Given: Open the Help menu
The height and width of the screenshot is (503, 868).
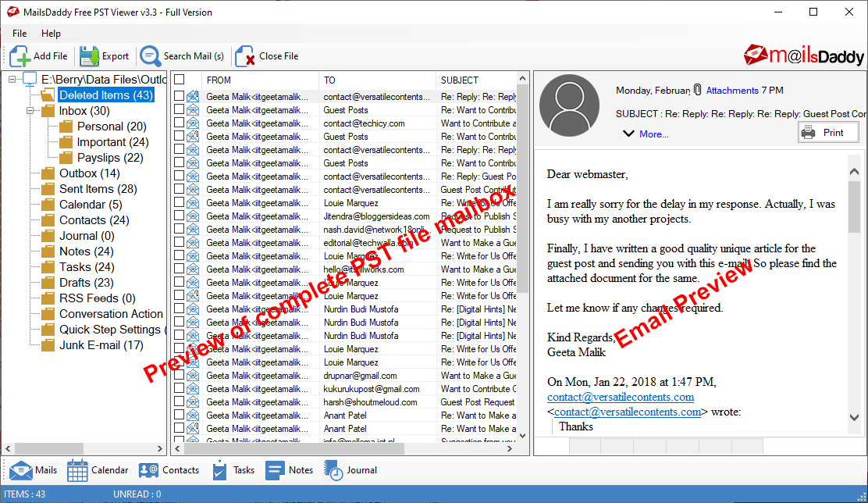Looking at the screenshot, I should tap(51, 34).
